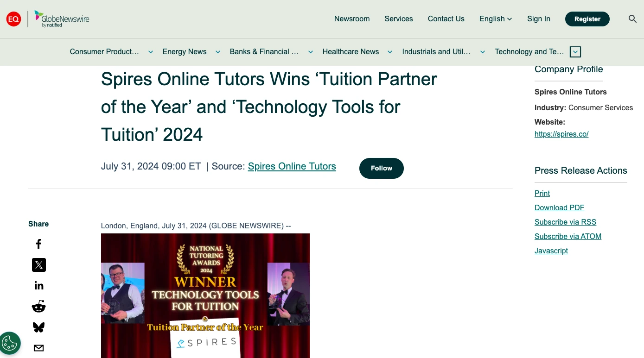Share the article on LinkedIn

[x=38, y=285]
